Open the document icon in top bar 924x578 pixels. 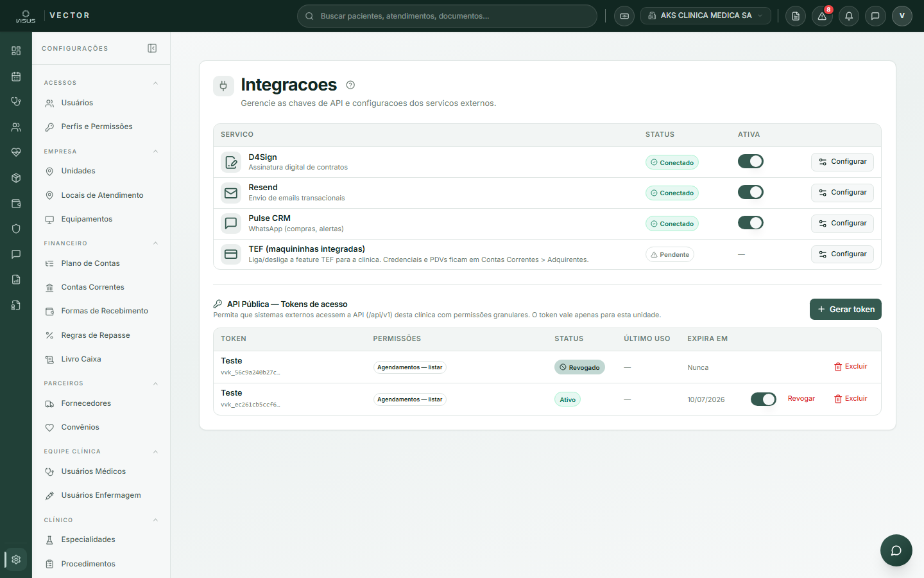pos(796,16)
